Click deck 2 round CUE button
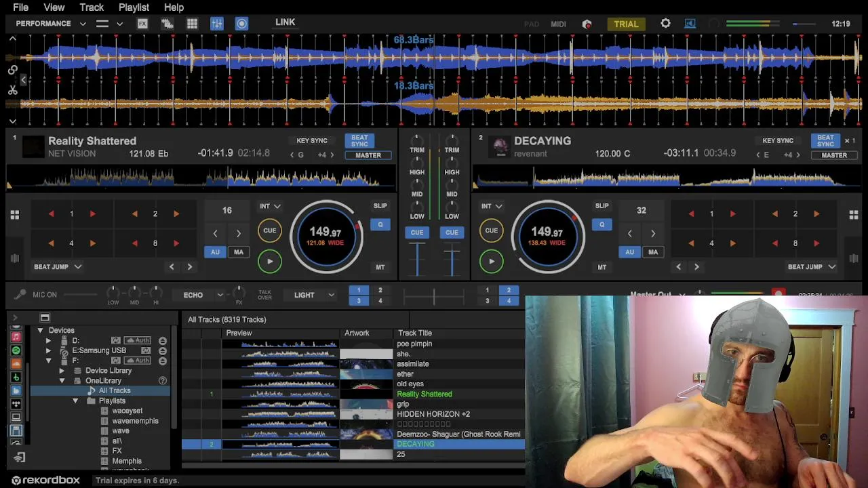868x488 pixels. 492,230
